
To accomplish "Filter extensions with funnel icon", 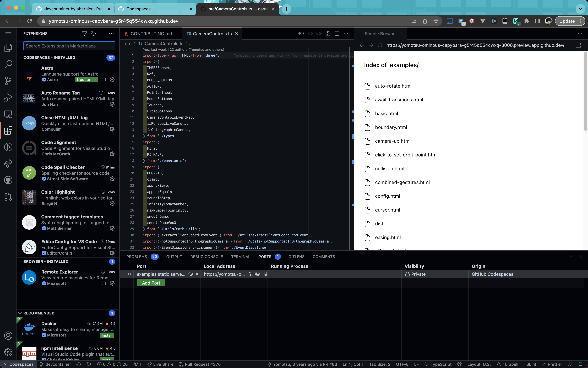I will pos(84,34).
